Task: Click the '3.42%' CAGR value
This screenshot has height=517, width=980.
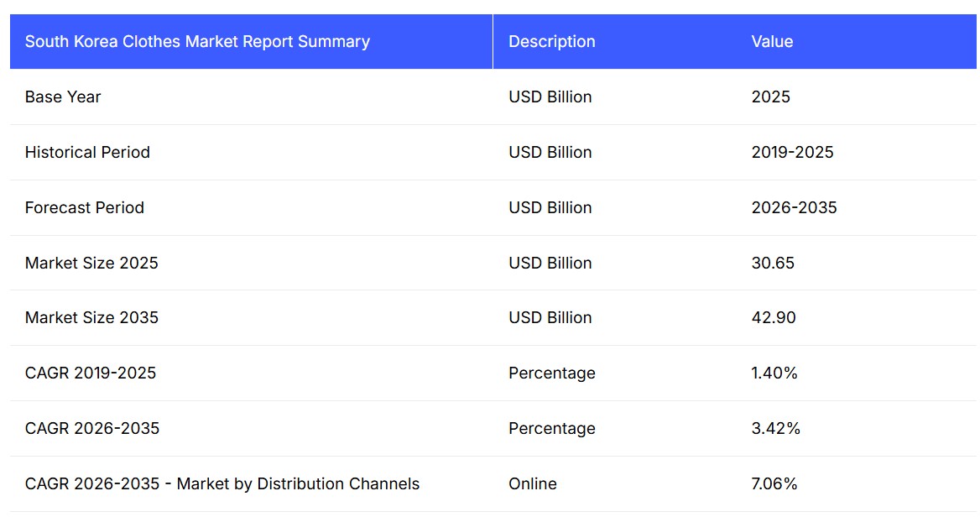Action: pos(775,428)
